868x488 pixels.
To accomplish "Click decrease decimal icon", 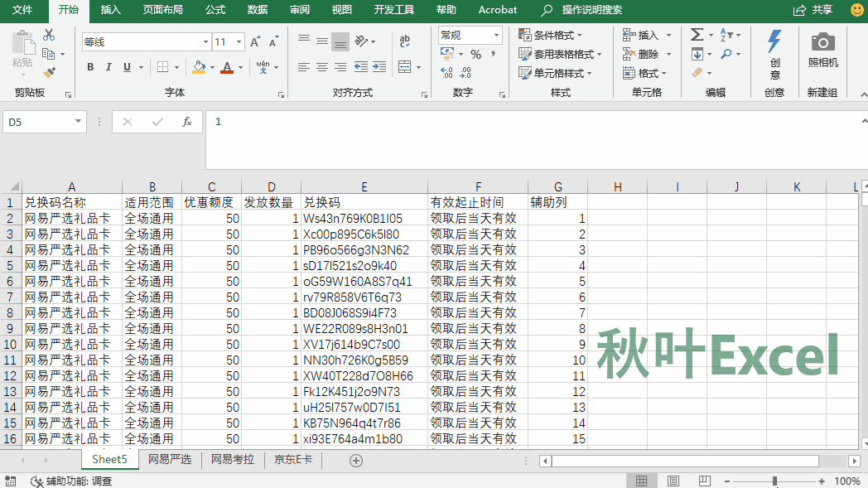I will click(x=465, y=73).
